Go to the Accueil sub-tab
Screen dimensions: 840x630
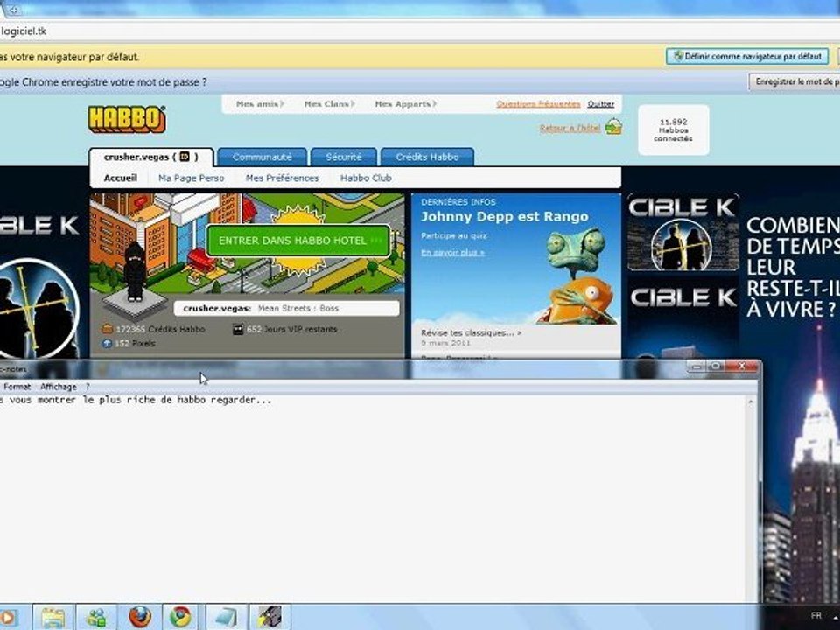[121, 178]
